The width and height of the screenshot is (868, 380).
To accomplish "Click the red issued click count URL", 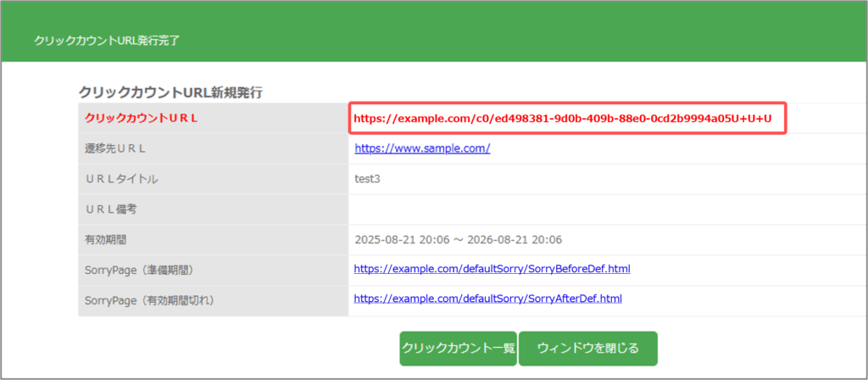I will click(x=563, y=119).
